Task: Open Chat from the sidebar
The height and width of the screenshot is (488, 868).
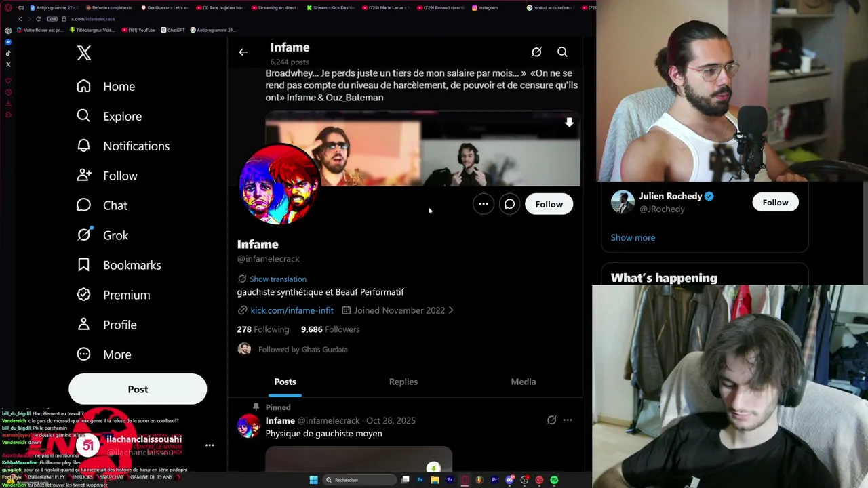Action: click(x=102, y=205)
